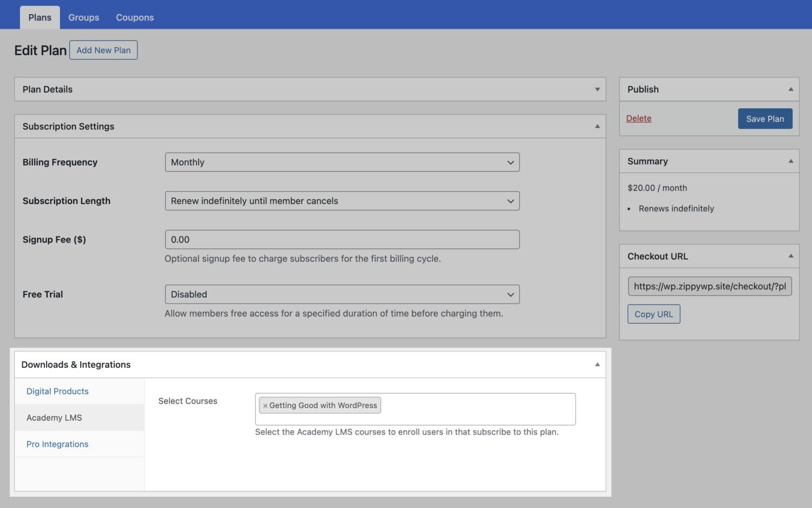This screenshot has height=508, width=812.
Task: Switch to the Plans tab
Action: [x=40, y=17]
